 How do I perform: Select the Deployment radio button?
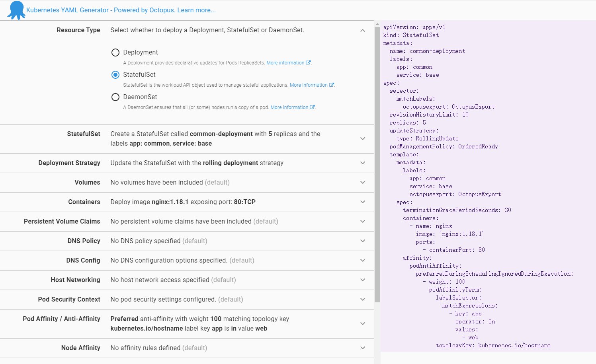[115, 53]
